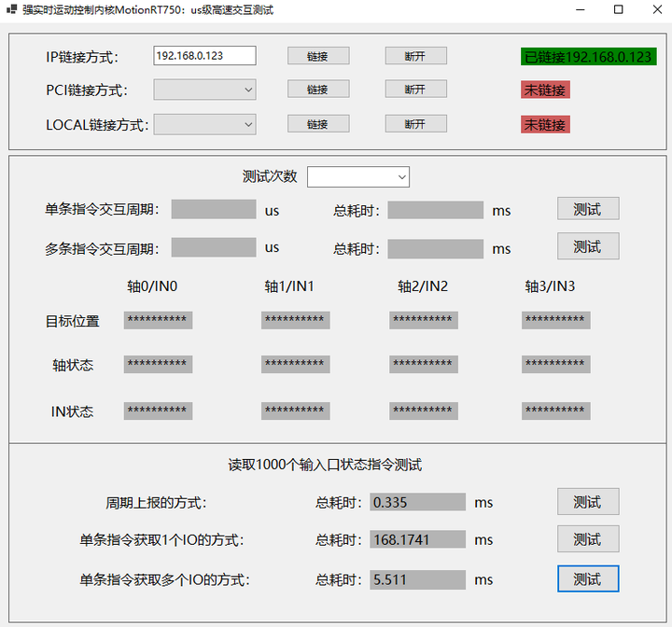Click the 0.335 总耗时 value field

point(417,502)
